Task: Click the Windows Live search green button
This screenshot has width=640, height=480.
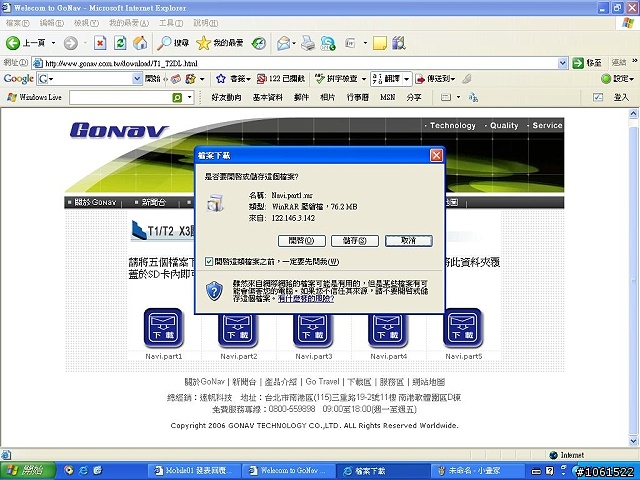Action: point(177,98)
